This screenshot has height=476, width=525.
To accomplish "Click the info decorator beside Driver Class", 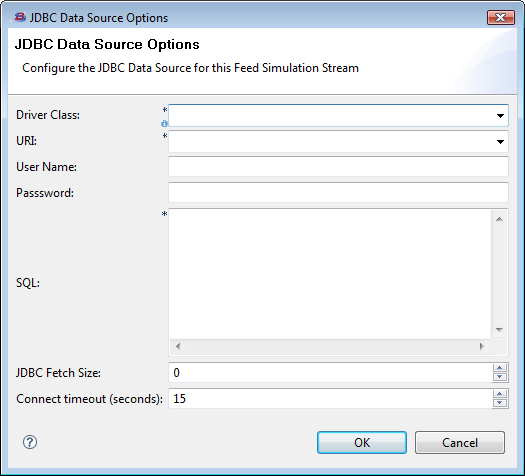I will (164, 124).
